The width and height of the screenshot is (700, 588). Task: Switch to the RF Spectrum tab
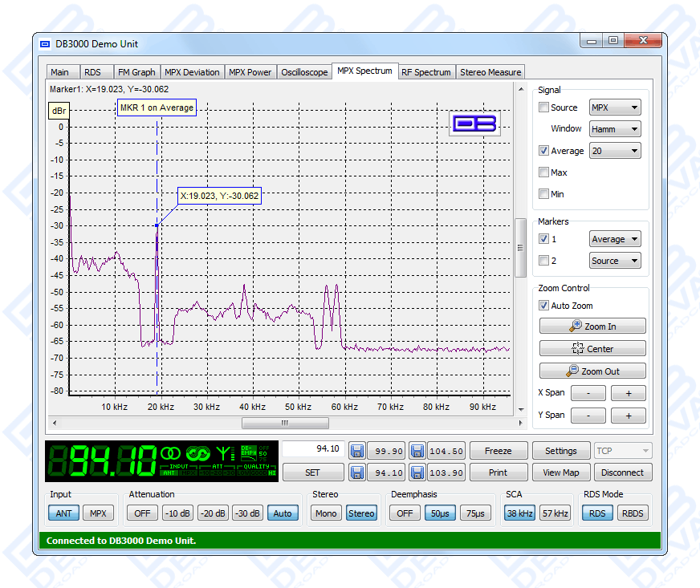(425, 72)
